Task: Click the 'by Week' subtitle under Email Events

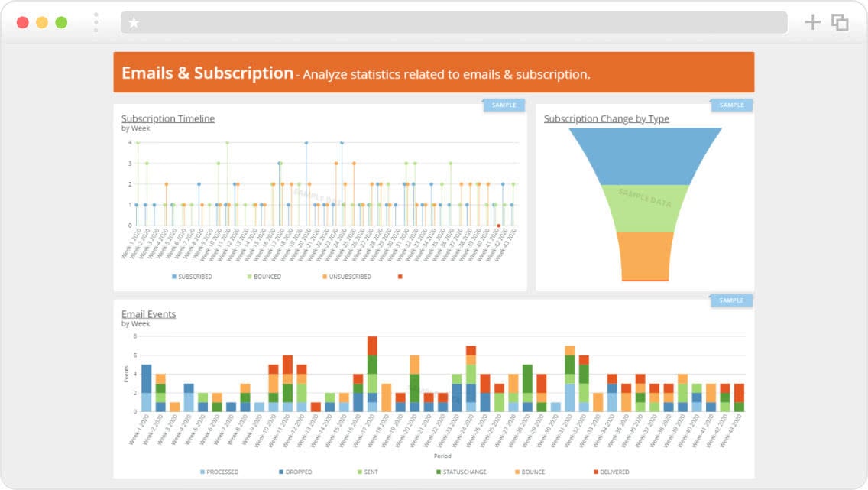Action: [x=136, y=324]
